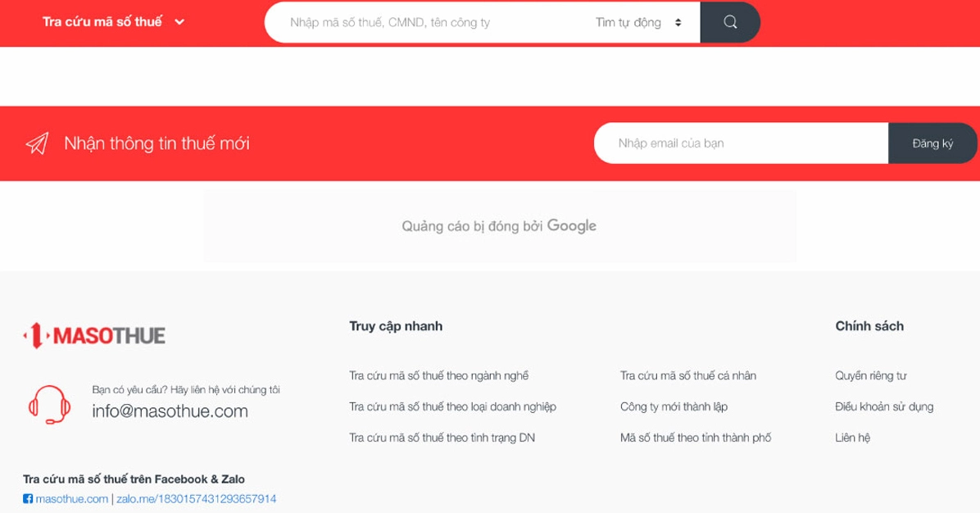Open the 'Tìm tự động' search mode dropdown
Image resolution: width=980 pixels, height=513 pixels.
638,22
